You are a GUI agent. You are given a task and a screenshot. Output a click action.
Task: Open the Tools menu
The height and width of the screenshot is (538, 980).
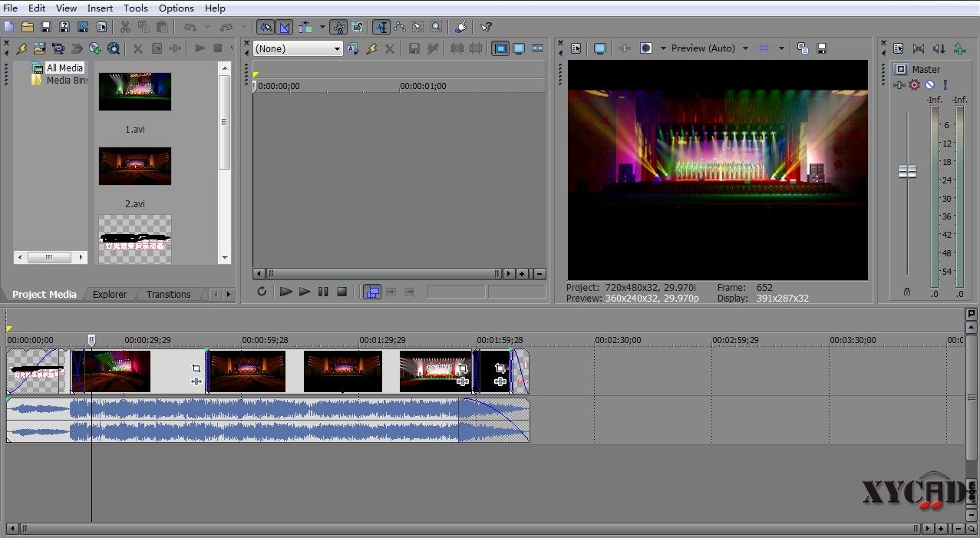(x=136, y=8)
